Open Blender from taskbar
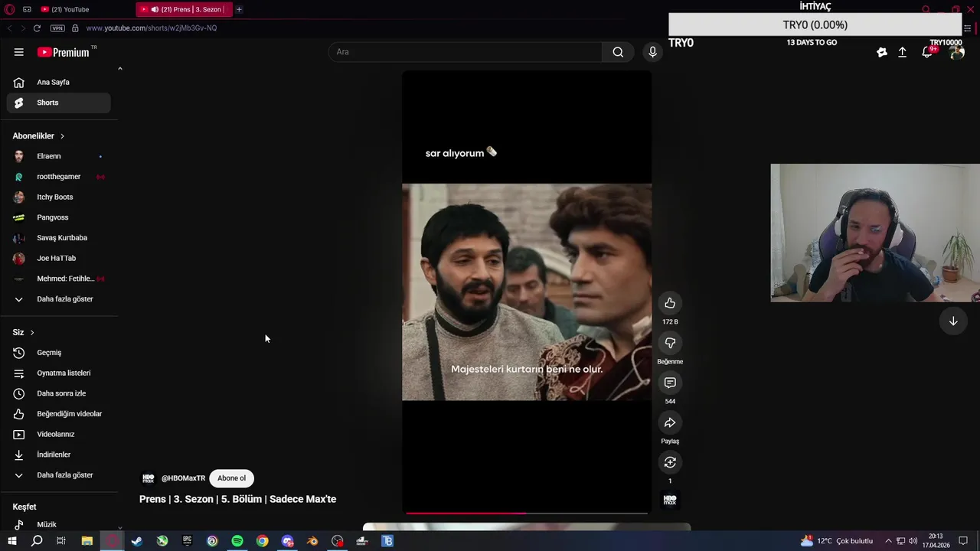Image resolution: width=980 pixels, height=551 pixels. point(312,541)
